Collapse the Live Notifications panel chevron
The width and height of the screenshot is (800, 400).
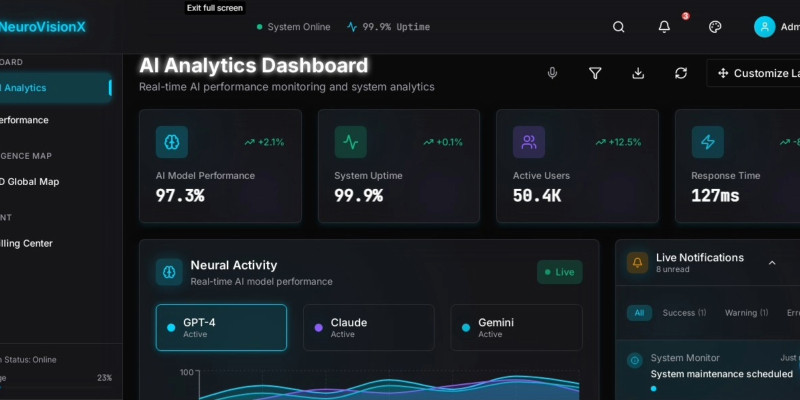[x=771, y=263]
